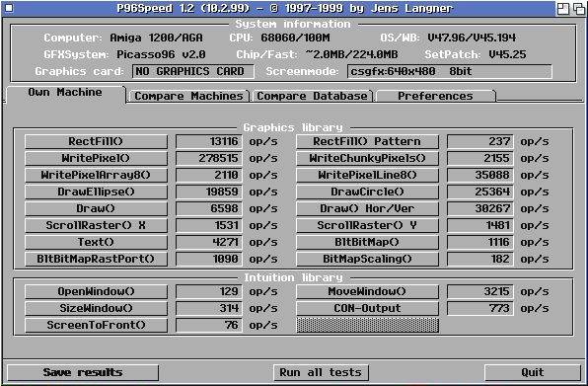588x386 pixels.
Task: Start the BltBitMap() benchmark
Action: pyautogui.click(x=367, y=242)
